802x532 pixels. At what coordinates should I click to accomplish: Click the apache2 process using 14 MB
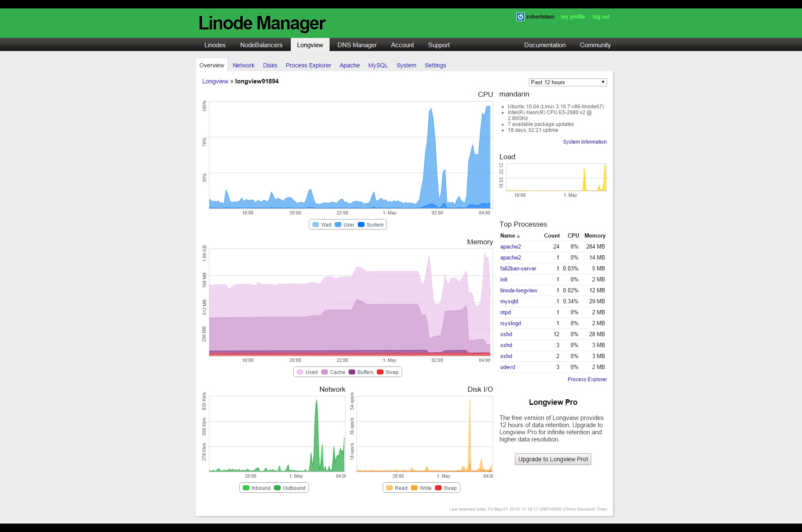coord(510,258)
